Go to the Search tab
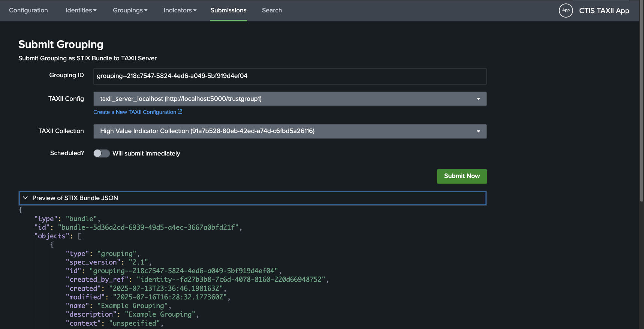 [272, 10]
